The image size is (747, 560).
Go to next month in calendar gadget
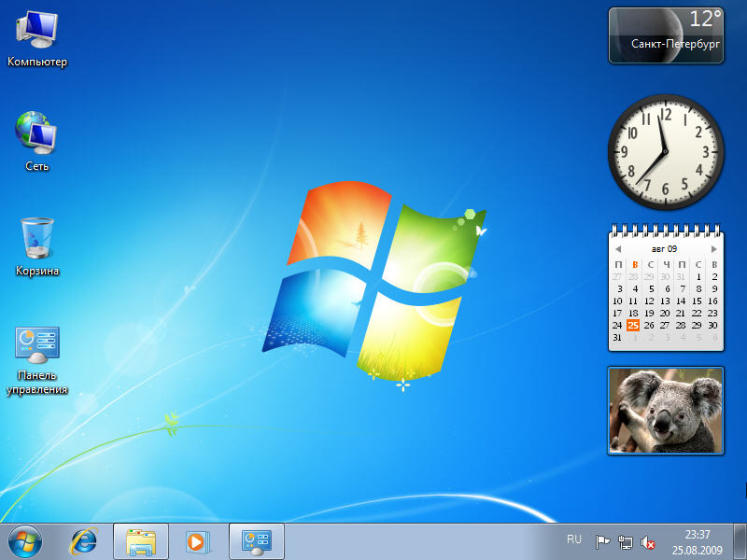point(713,249)
